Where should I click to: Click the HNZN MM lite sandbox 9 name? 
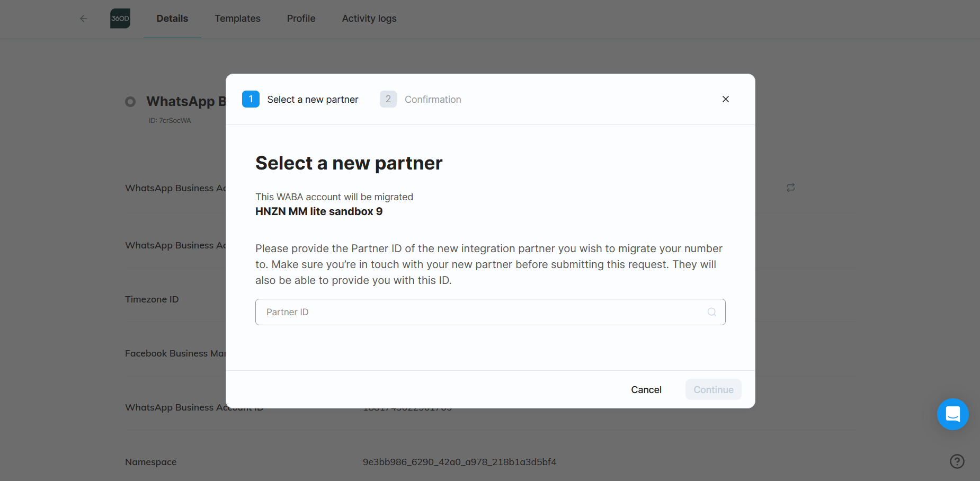pos(319,211)
